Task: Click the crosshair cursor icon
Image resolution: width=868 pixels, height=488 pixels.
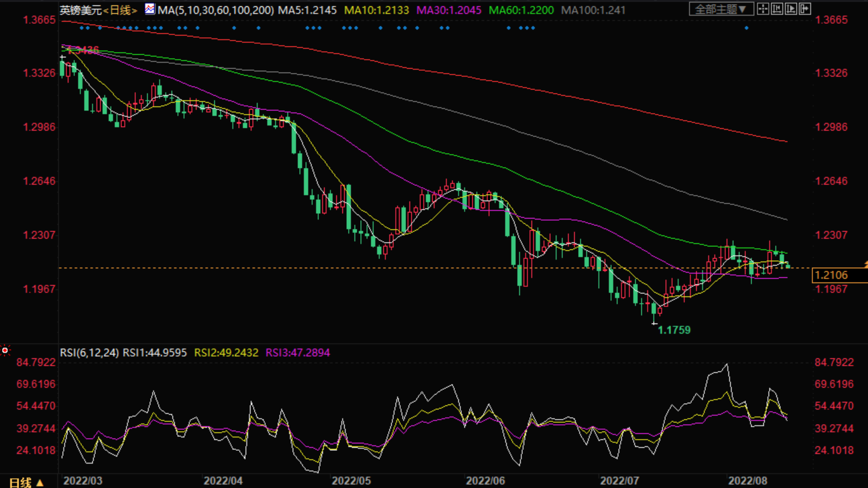Action: (x=763, y=9)
